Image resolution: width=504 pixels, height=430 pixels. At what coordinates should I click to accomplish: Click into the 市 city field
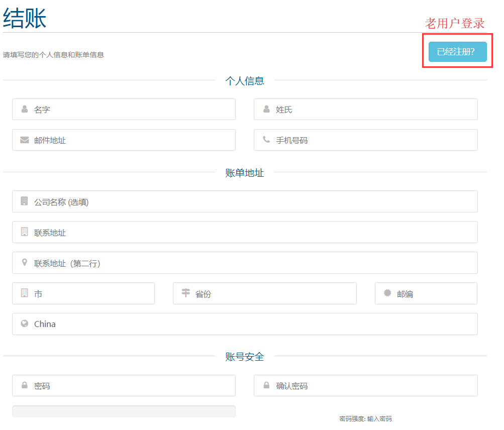90,293
